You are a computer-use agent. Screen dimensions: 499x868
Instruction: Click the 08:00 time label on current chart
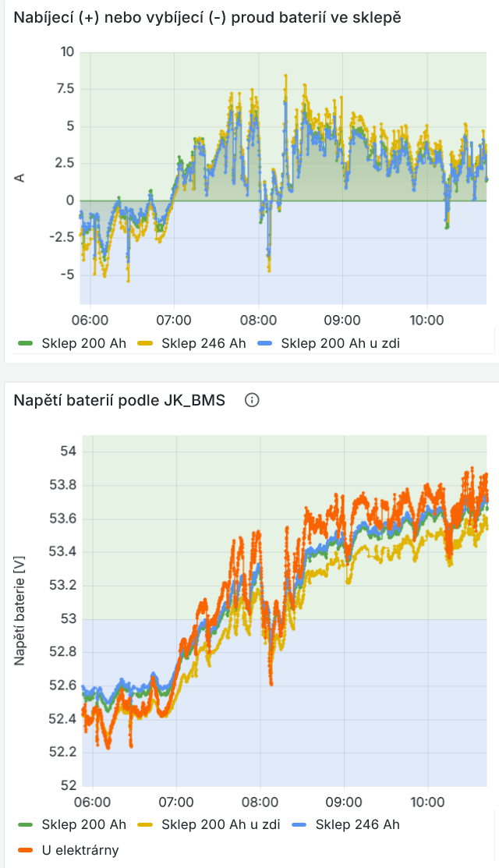(x=258, y=321)
